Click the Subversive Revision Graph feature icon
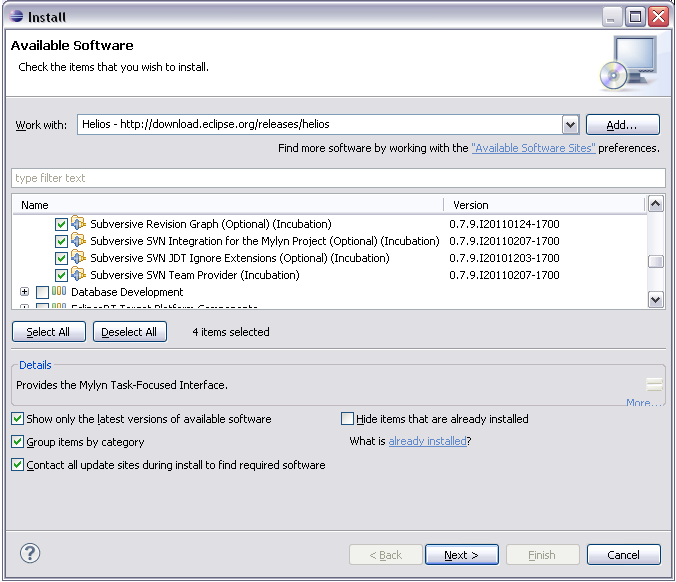The image size is (676, 582). click(78, 223)
